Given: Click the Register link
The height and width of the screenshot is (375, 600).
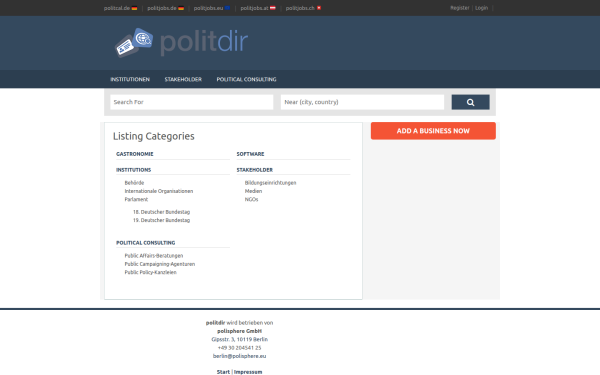Looking at the screenshot, I should 460,8.
